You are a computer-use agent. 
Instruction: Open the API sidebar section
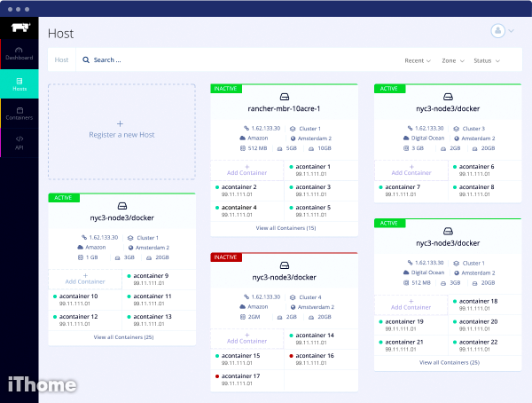coord(19,142)
